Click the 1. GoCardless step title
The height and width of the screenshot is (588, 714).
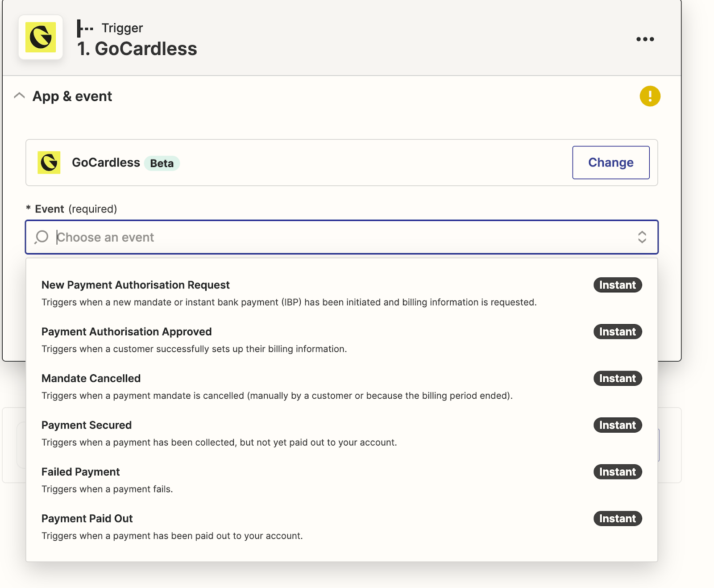137,49
